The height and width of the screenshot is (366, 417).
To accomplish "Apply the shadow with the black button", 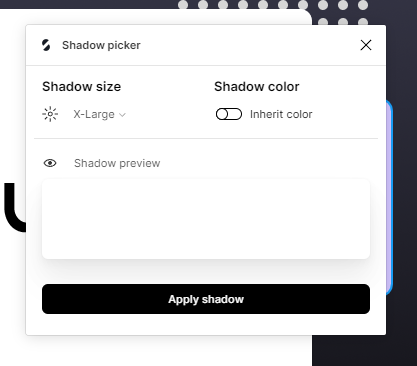I will pos(206,299).
